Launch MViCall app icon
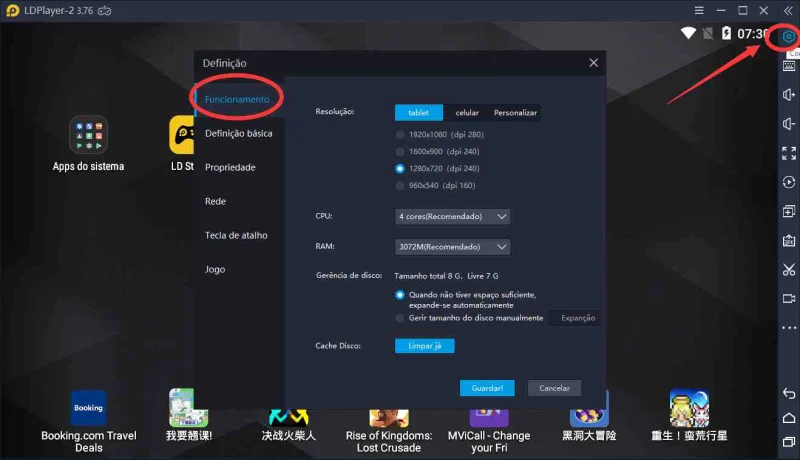Screen dimensions: 800x460 489,417
